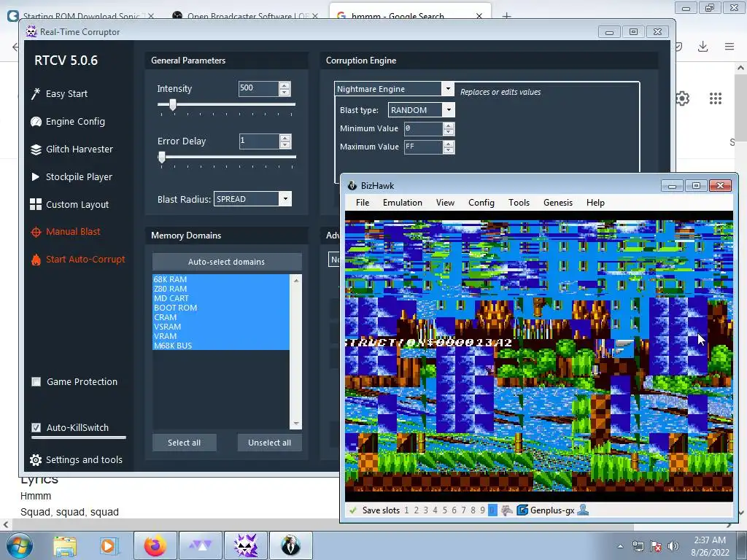Increase Minimum Value with up spinner
The width and height of the screenshot is (747, 560).
click(449, 125)
